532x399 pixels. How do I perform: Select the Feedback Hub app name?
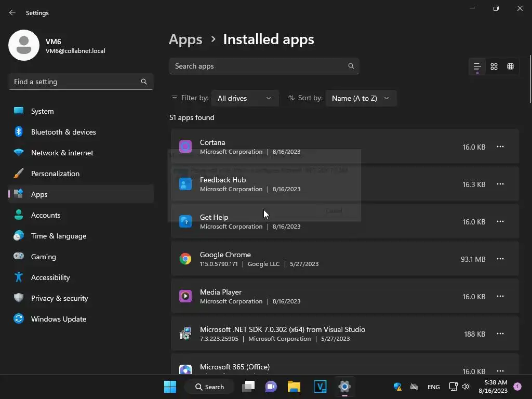222,180
